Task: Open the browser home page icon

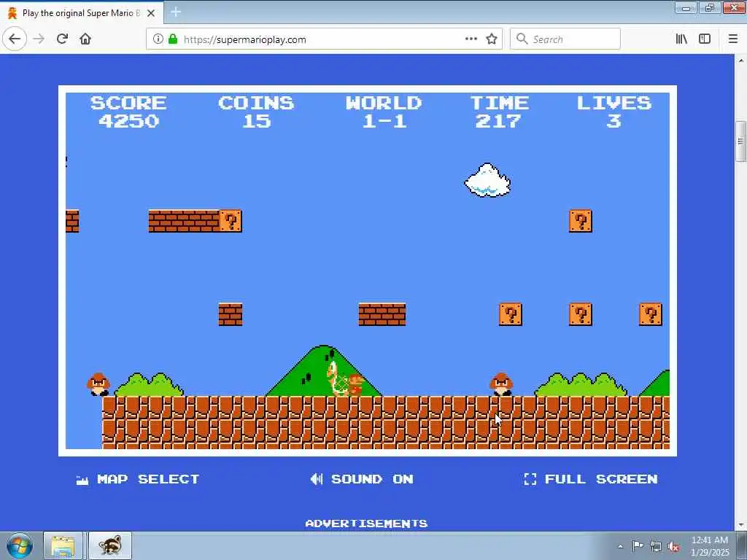Action: coord(85,39)
